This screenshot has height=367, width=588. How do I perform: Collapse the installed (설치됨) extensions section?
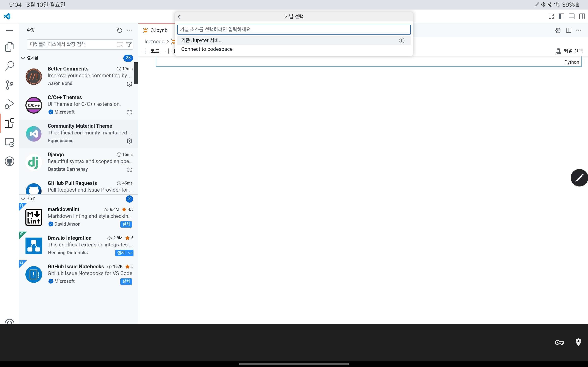pyautogui.click(x=23, y=58)
